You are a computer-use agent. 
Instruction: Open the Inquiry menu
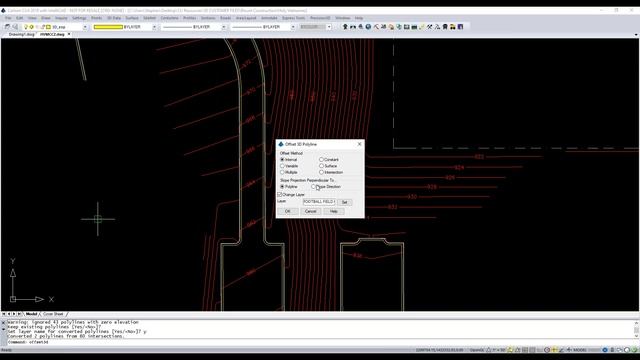[61, 18]
